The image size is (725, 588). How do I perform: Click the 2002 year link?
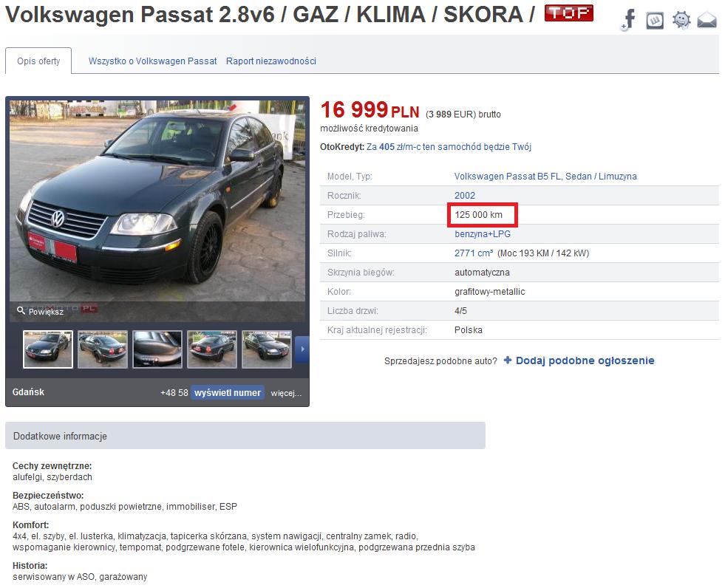(x=465, y=196)
